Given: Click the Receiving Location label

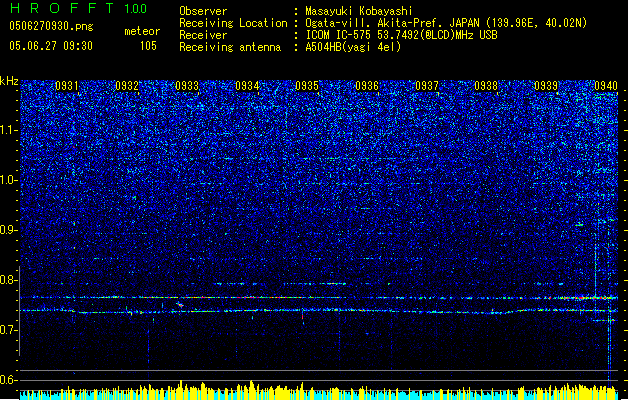Looking at the screenshot, I should [233, 24].
